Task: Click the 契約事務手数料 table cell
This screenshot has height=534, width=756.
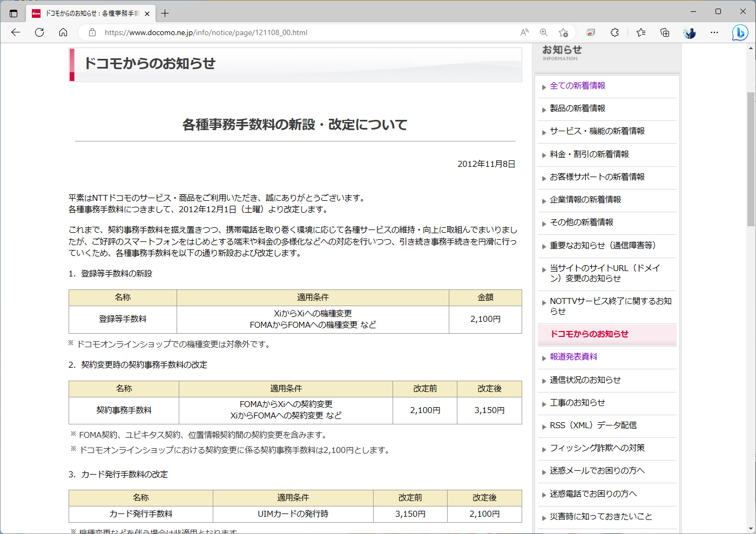Action: 124,410
